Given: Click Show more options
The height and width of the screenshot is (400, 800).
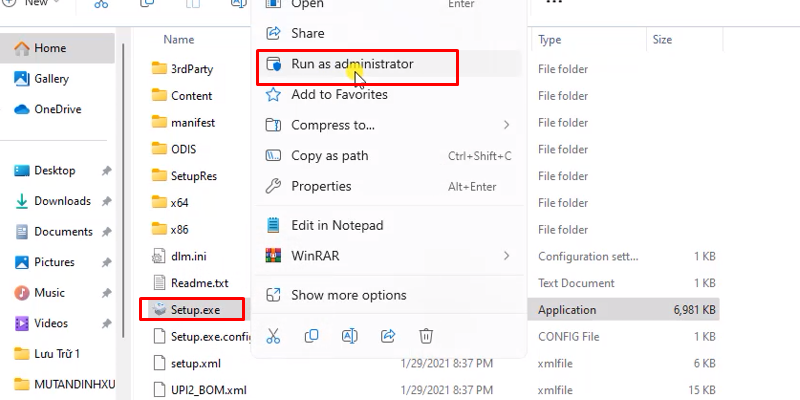Looking at the screenshot, I should tap(348, 295).
